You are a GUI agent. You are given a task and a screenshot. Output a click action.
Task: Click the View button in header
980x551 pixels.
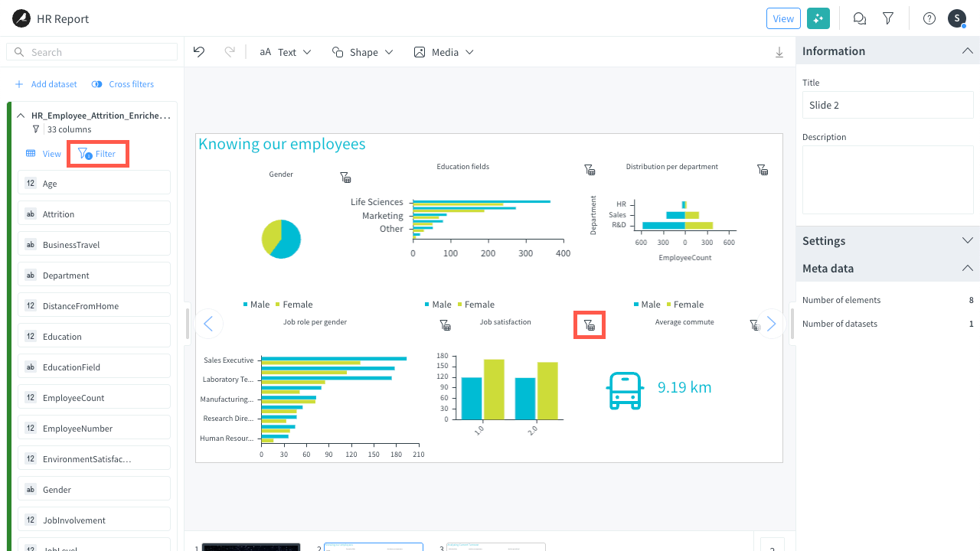(x=783, y=18)
